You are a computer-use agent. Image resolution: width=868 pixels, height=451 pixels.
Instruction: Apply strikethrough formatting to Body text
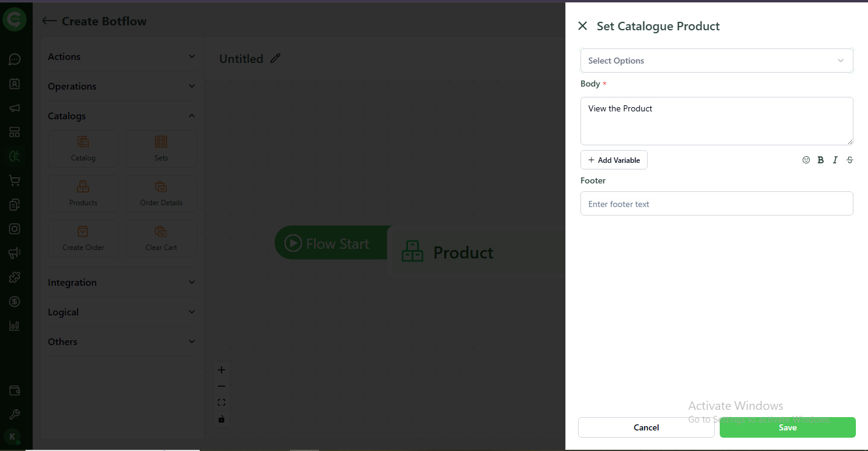[849, 160]
